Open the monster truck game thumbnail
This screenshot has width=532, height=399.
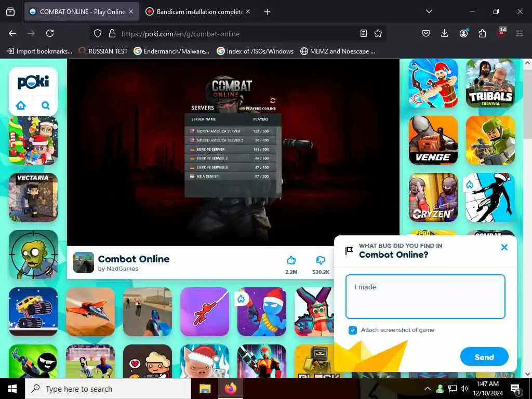coord(33,312)
